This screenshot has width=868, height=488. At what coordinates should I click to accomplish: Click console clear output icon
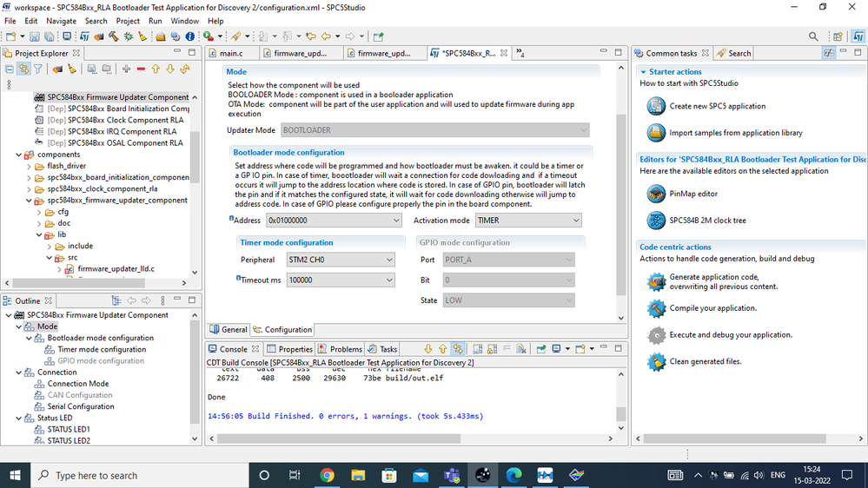(521, 349)
